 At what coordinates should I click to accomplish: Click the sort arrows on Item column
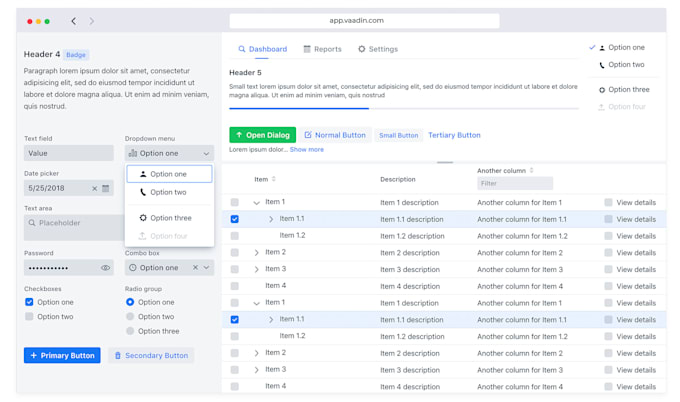(274, 179)
